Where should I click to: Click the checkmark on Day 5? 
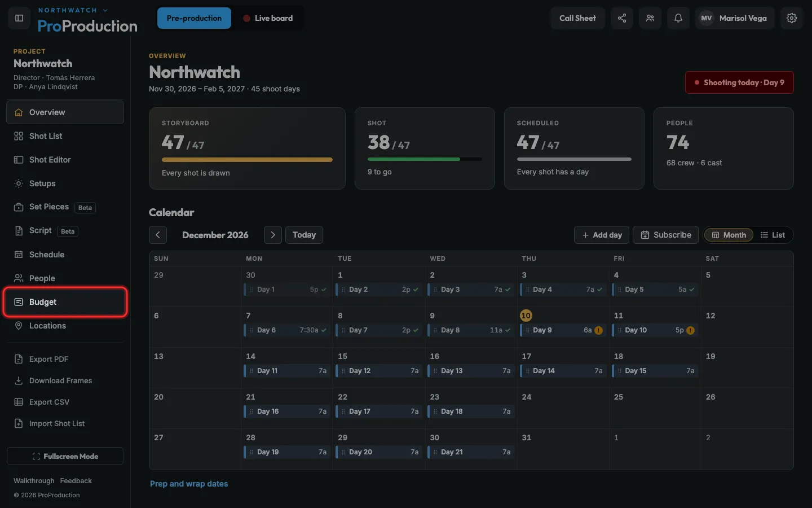(x=692, y=290)
